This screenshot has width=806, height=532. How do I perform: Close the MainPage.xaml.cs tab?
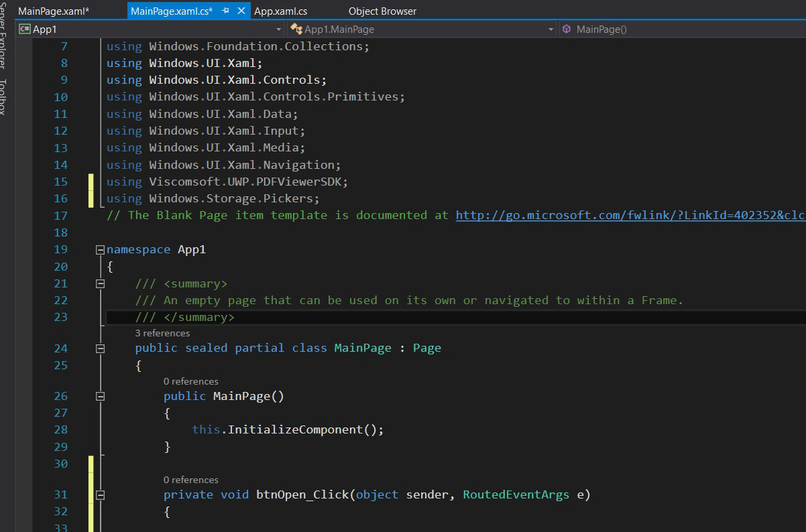pyautogui.click(x=241, y=11)
